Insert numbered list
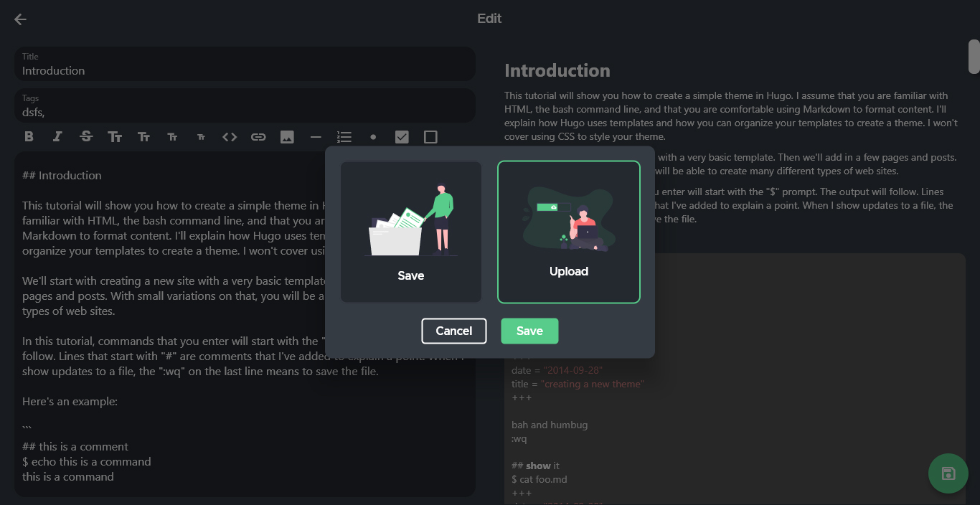The height and width of the screenshot is (505, 980). (x=344, y=137)
